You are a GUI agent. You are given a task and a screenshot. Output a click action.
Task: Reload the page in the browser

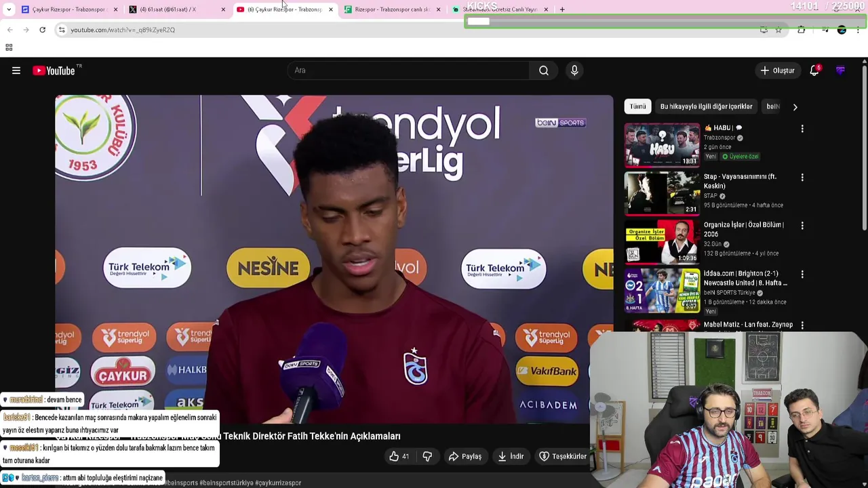(42, 30)
